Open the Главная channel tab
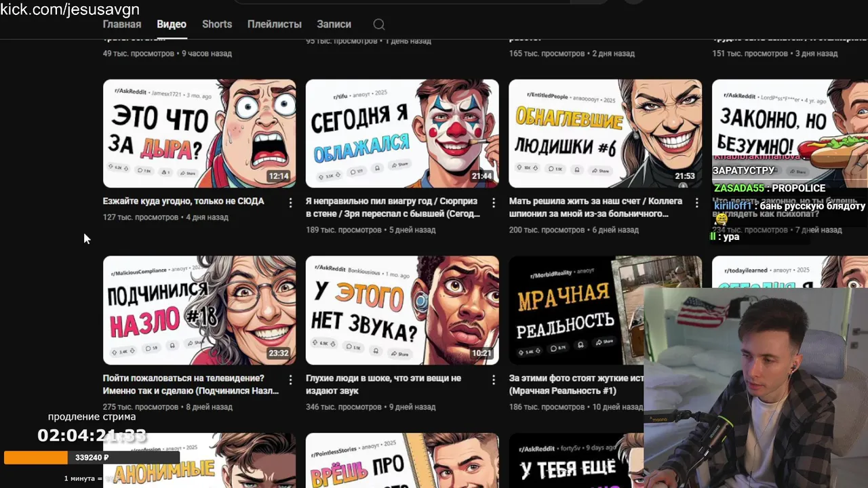This screenshot has width=868, height=488. click(x=122, y=24)
